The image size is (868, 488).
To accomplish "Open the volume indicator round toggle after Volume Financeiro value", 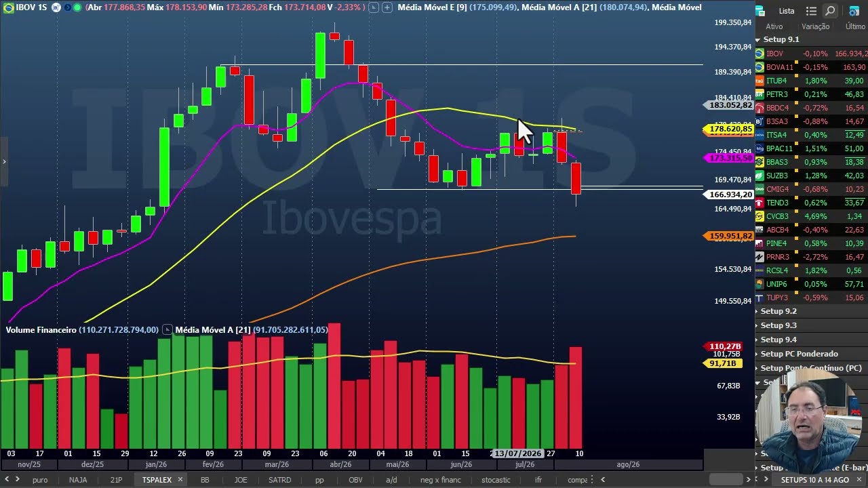I will click(167, 330).
